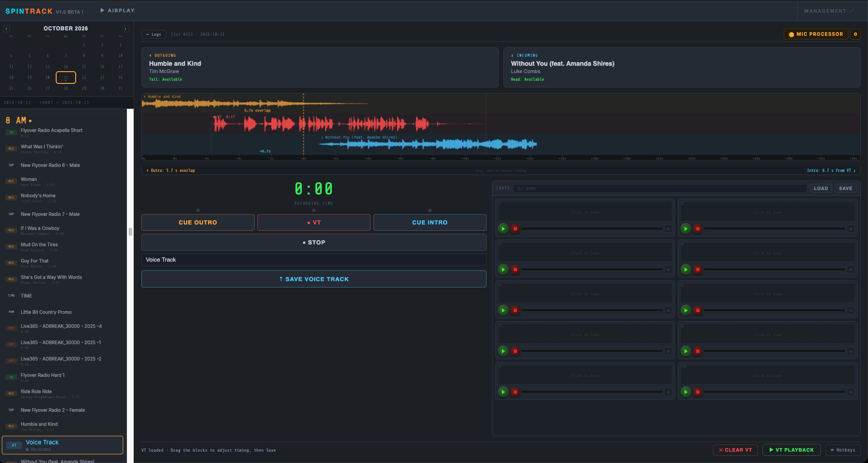Eject cart 2
868x463 pixels.
tap(850, 229)
